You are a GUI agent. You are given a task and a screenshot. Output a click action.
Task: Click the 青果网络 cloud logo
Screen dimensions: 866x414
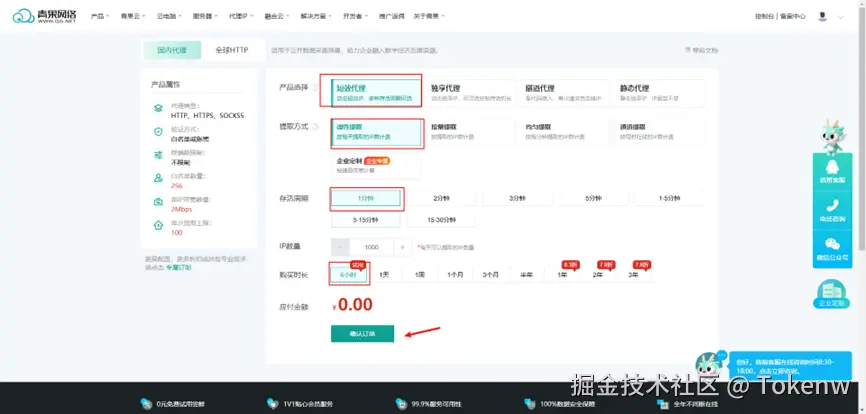tap(44, 16)
